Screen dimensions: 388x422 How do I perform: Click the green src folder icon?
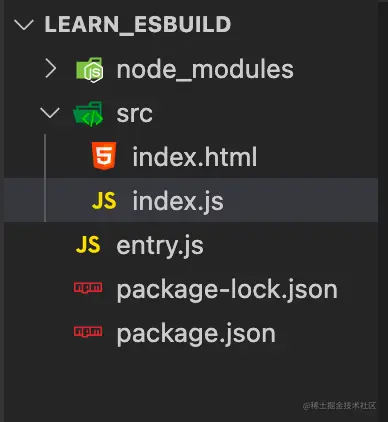tap(88, 114)
